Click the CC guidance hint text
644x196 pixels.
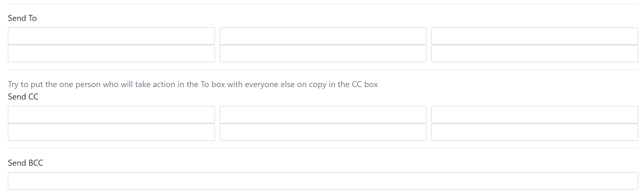click(x=193, y=84)
